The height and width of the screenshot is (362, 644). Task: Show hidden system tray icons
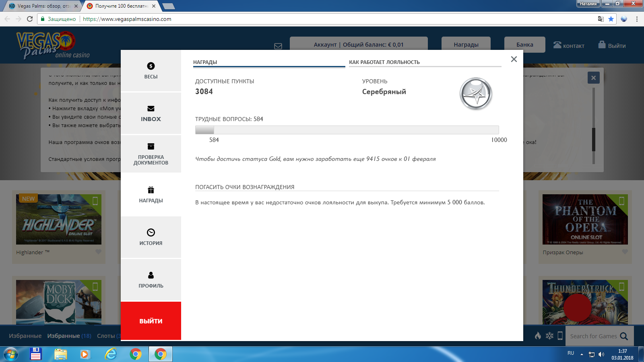pos(581,354)
